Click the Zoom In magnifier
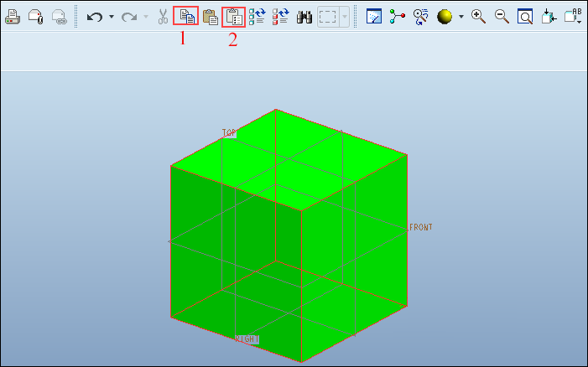Viewport: 588px width, 367px height. click(x=478, y=17)
